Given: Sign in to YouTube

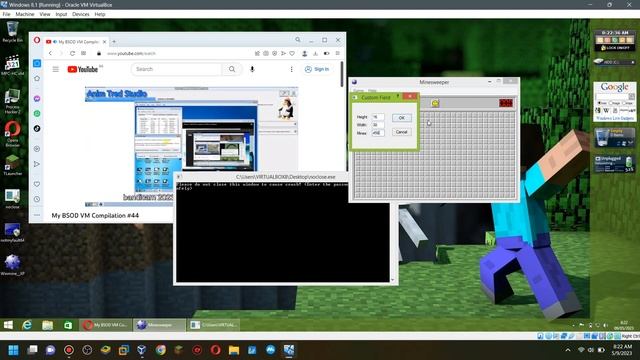Looking at the screenshot, I should coord(317,69).
